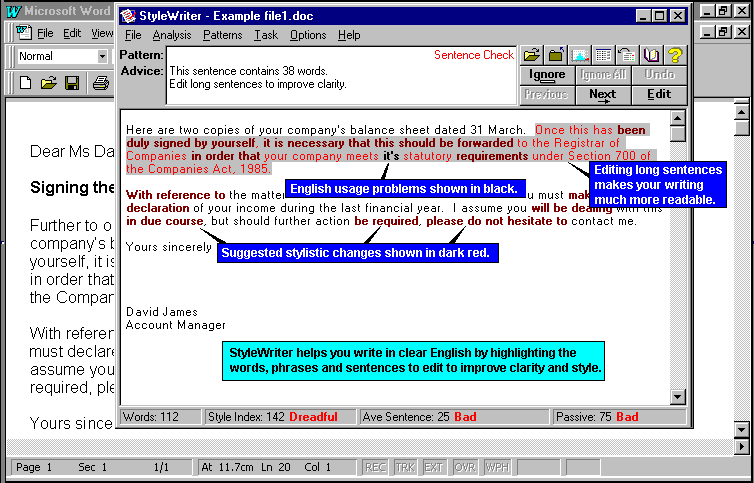Click the Ignore button
The image size is (754, 483).
coord(547,75)
